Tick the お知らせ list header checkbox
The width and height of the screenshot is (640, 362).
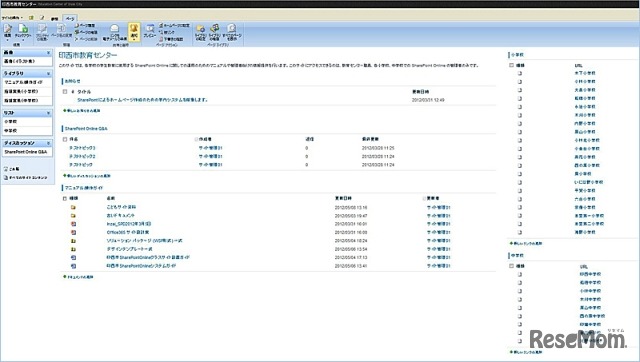(x=65, y=92)
